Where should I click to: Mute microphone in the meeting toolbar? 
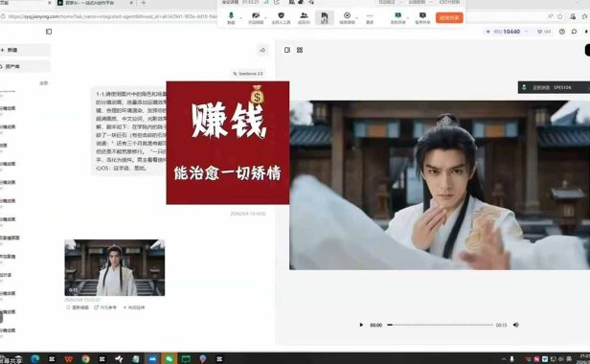pos(231,17)
